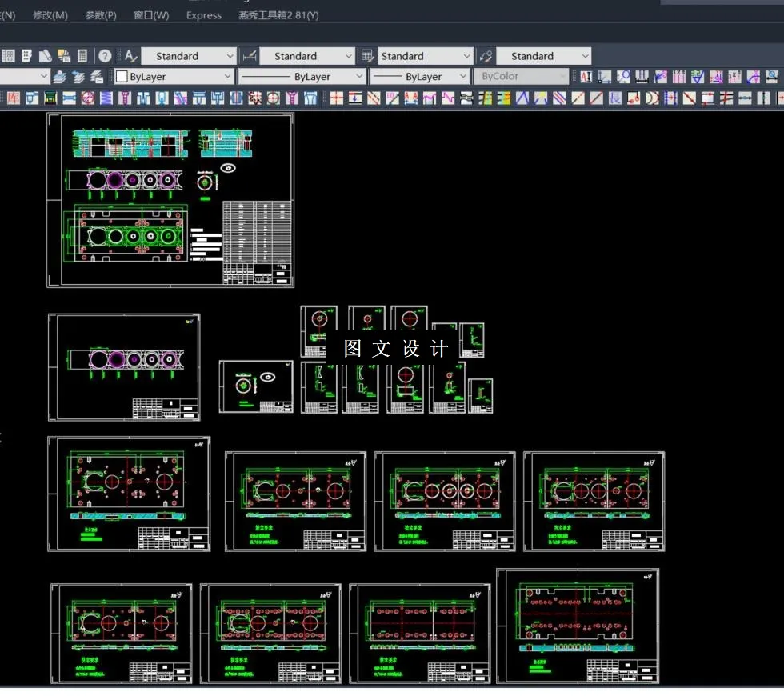Viewport: 784px width, 696px height.
Task: Open the text style Standard dropdown
Action: point(189,56)
